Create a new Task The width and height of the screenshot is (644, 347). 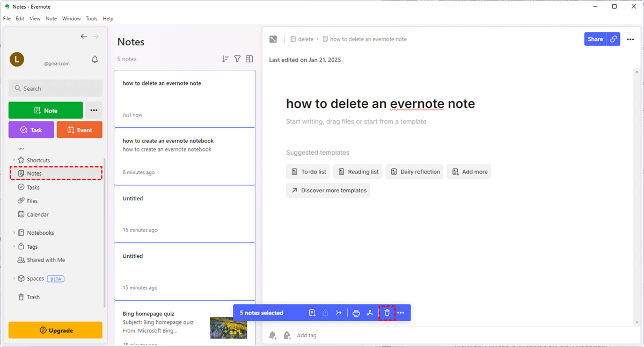(31, 130)
